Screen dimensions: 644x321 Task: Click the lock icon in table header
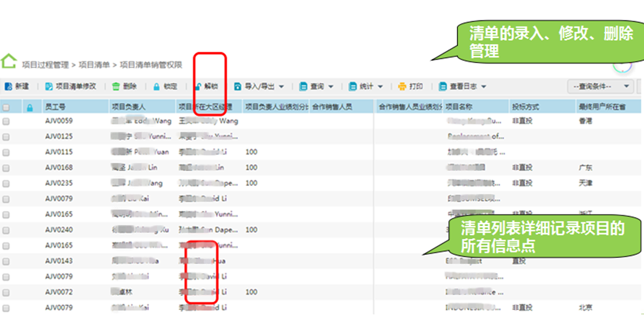tap(29, 107)
